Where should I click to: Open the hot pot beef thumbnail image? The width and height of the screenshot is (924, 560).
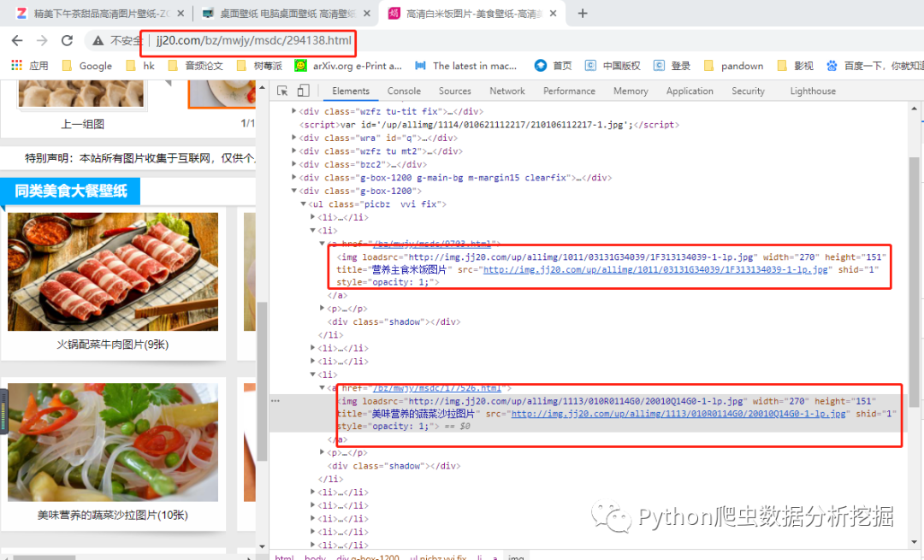113,272
